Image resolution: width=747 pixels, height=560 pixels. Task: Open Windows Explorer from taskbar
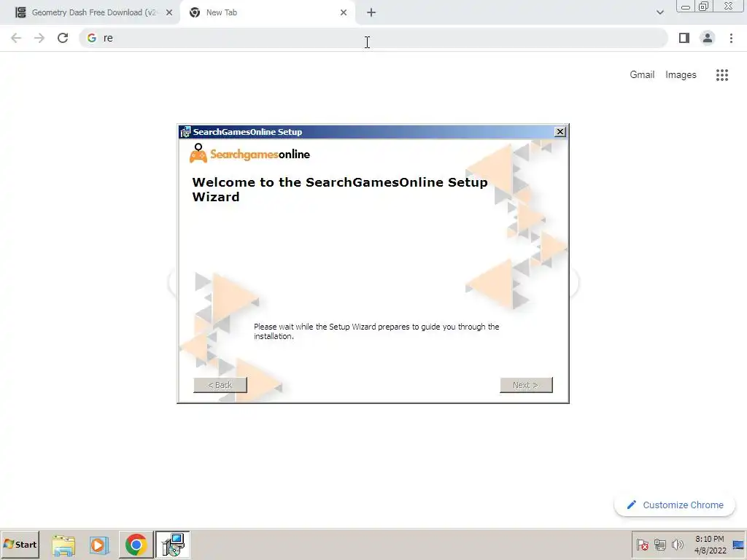coord(63,545)
